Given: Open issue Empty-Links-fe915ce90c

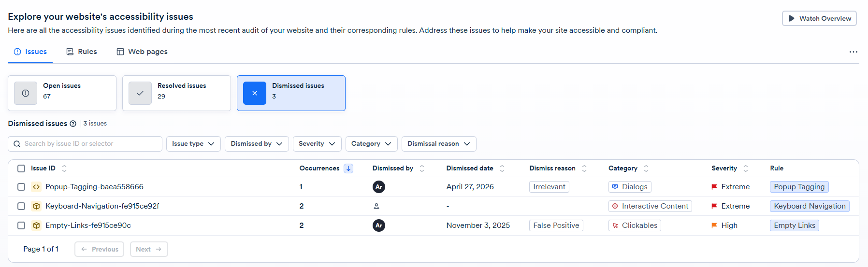Looking at the screenshot, I should (x=88, y=225).
